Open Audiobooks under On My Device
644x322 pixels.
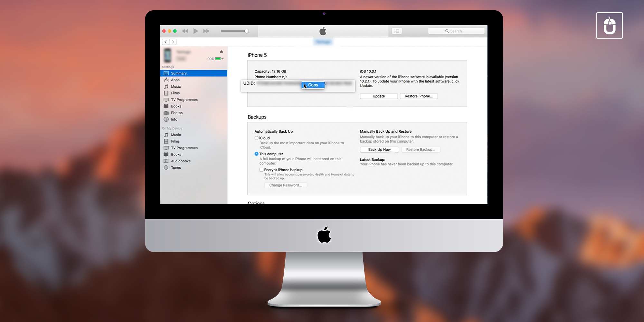[x=180, y=161]
